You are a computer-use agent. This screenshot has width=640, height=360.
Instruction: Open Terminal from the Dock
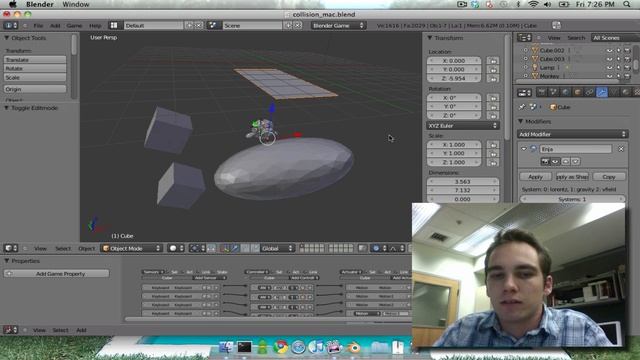[x=244, y=347]
